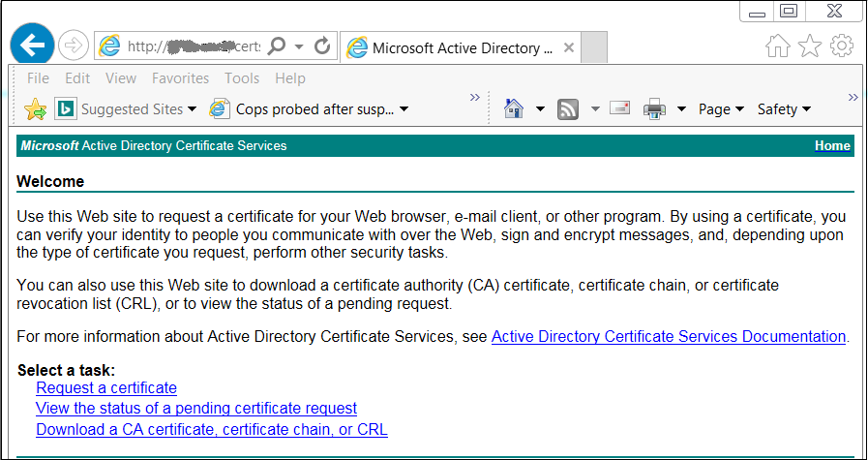This screenshot has height=460, width=868.
Task: Click the Internet Explorer icon on the tab
Action: point(357,48)
